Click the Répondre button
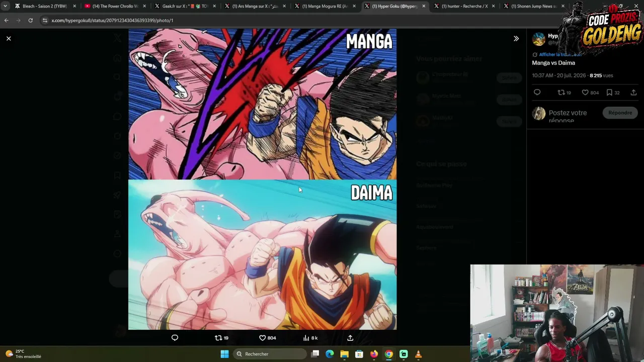The width and height of the screenshot is (644, 362). 620,113
